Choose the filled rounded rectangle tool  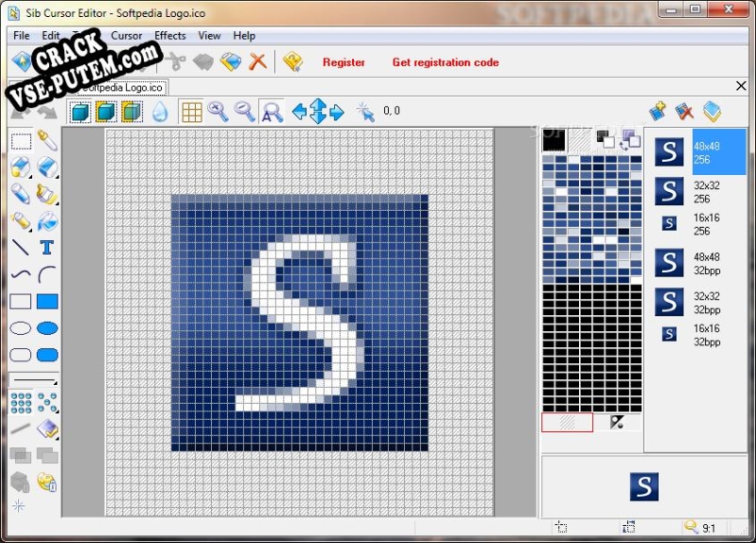(47, 355)
